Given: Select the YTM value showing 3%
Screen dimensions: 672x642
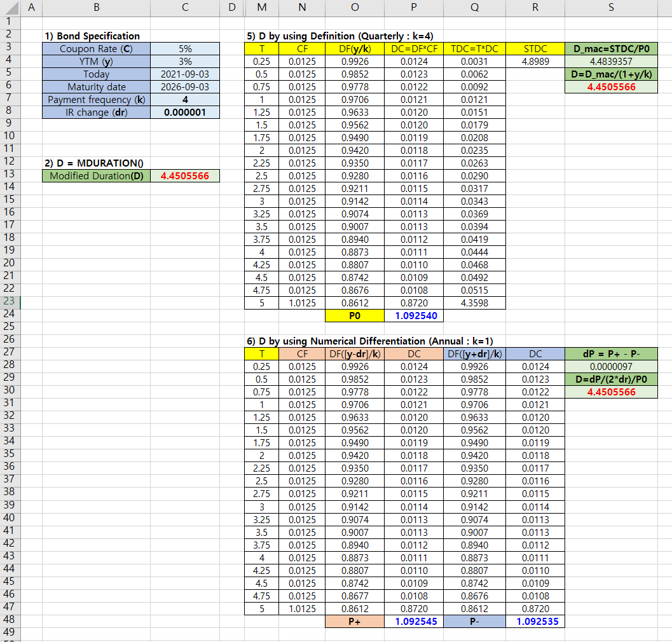Looking at the screenshot, I should [185, 61].
